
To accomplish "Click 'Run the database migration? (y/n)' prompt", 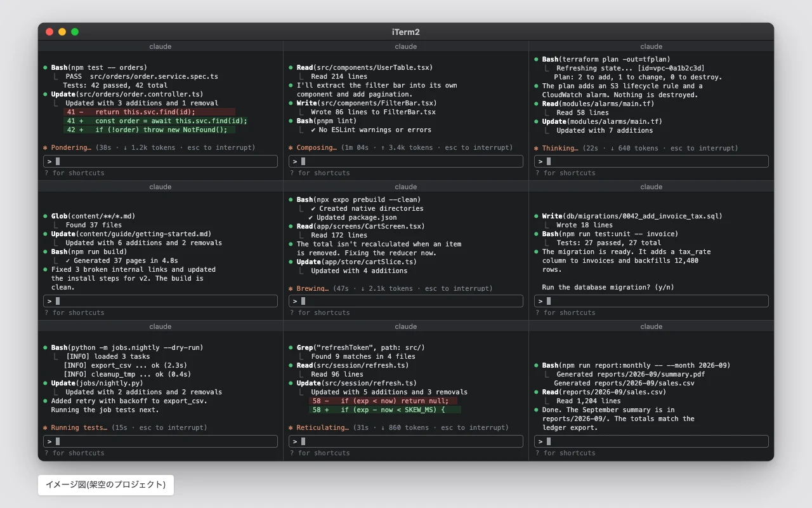I will [x=608, y=287].
